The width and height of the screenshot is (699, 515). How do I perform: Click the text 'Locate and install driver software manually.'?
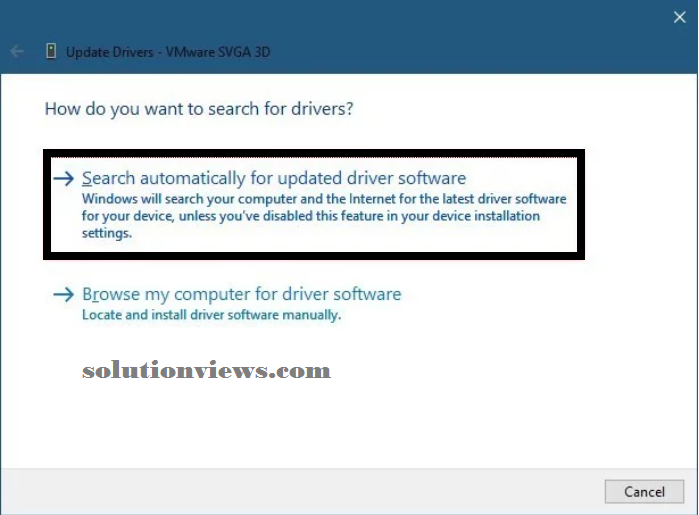(x=211, y=315)
